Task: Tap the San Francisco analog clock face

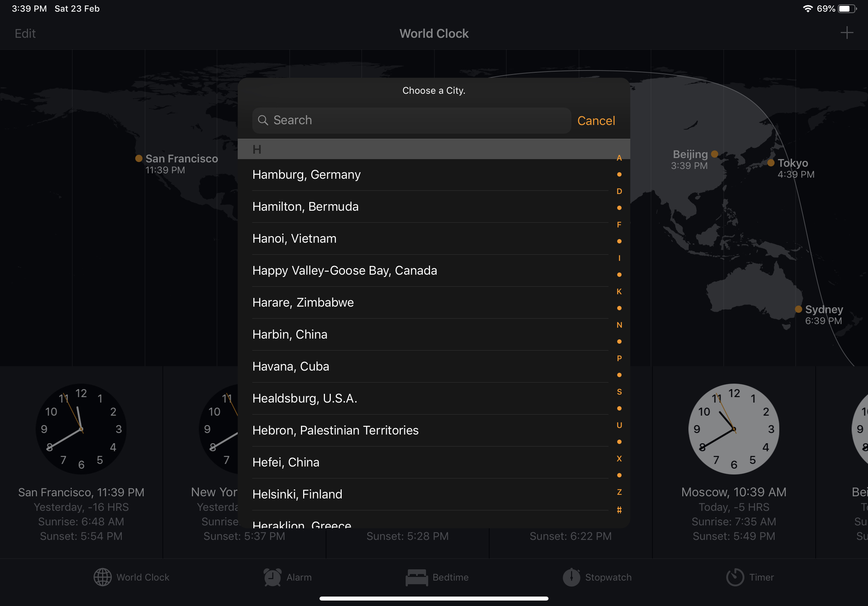Action: pos(81,429)
